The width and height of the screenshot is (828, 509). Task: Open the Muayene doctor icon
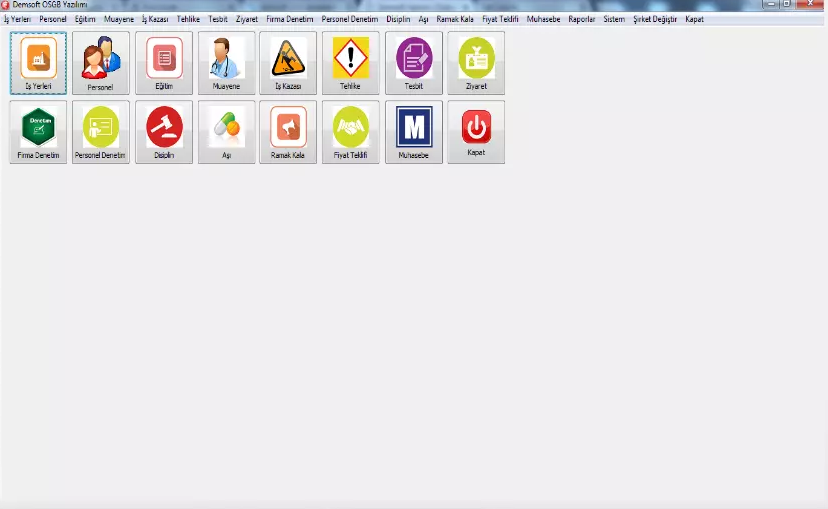(226, 62)
